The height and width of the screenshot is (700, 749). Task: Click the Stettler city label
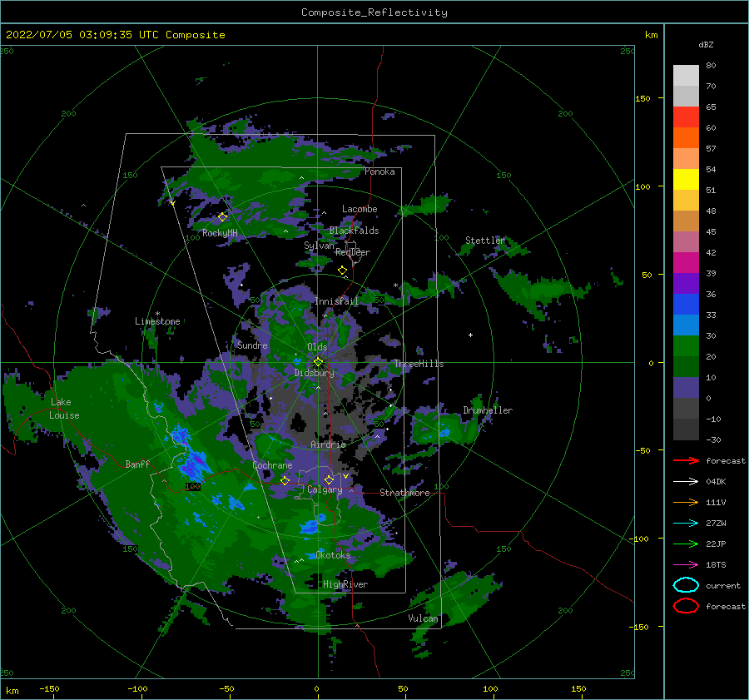[x=485, y=241]
